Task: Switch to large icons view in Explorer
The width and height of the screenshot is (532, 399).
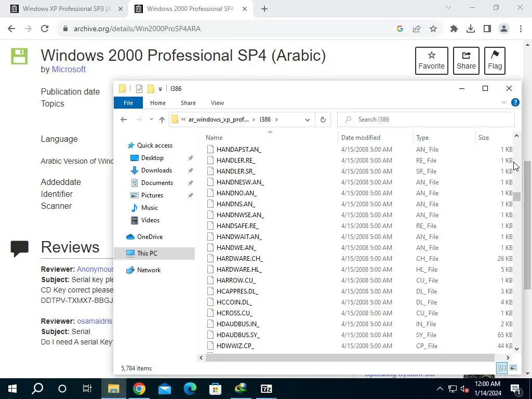Action: tap(513, 368)
